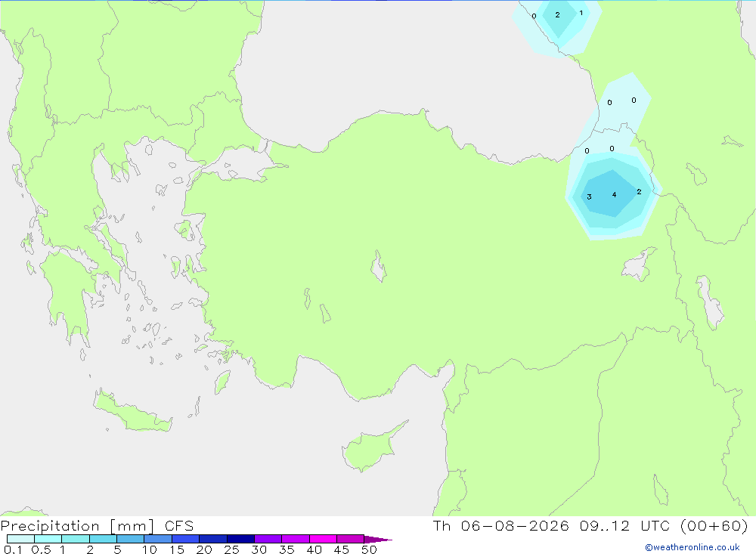The width and height of the screenshot is (756, 554).
Task: Click the island of Crete on the map
Action: pos(131,412)
